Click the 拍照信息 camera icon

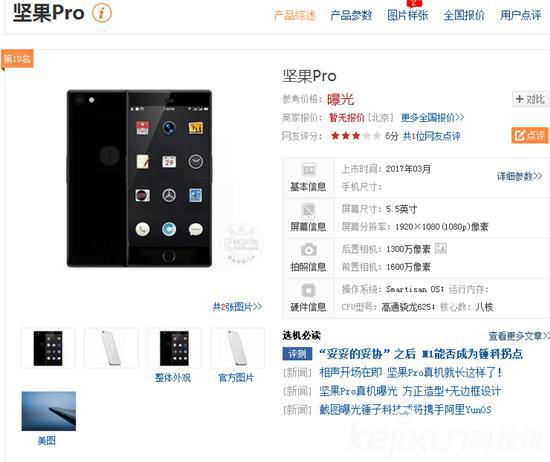[308, 250]
